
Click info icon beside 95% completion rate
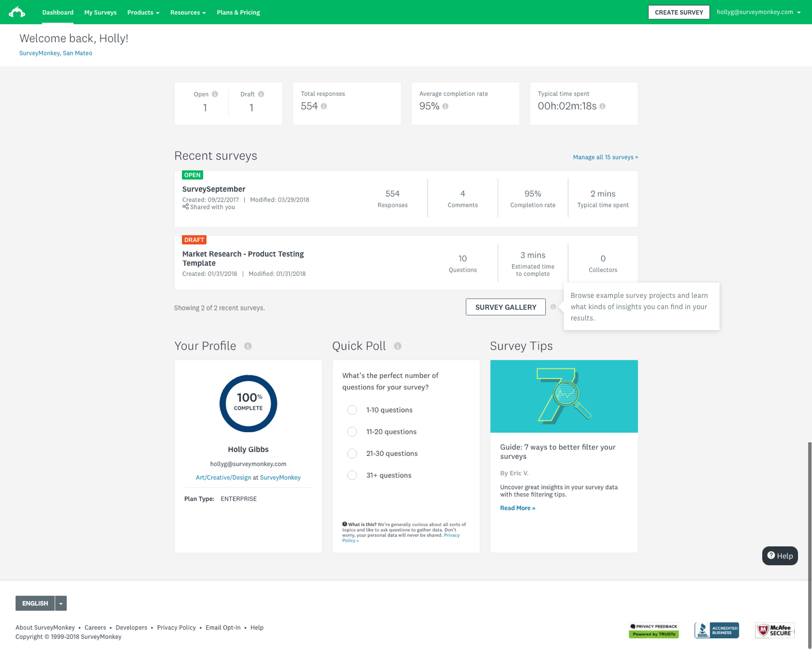pyautogui.click(x=445, y=106)
